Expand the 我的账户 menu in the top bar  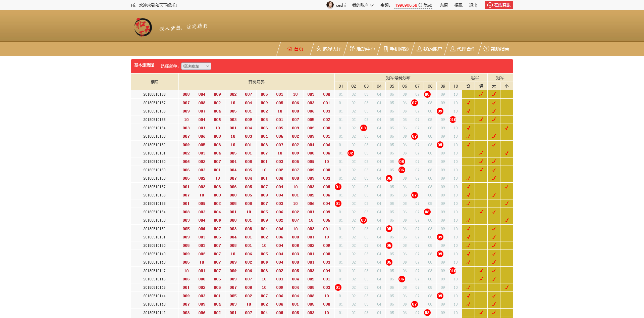click(x=363, y=5)
